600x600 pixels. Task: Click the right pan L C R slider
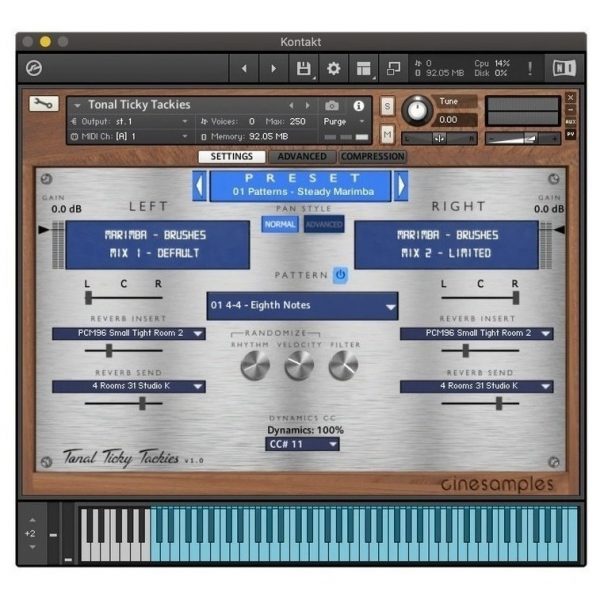click(481, 297)
